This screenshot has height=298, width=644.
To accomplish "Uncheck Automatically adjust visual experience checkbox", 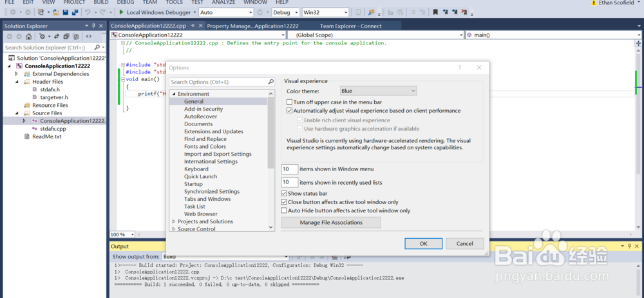I will tap(290, 111).
